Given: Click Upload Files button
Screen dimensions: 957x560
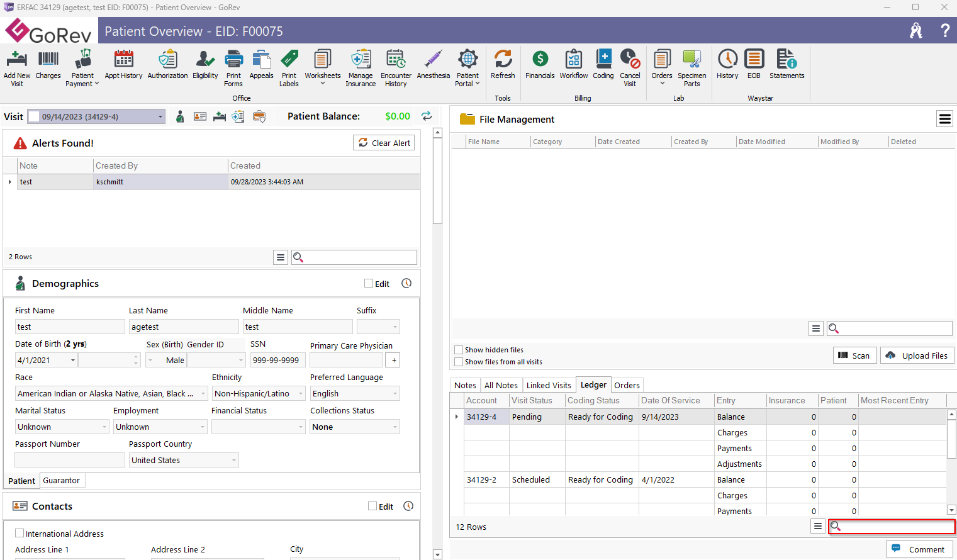Looking at the screenshot, I should tap(917, 355).
